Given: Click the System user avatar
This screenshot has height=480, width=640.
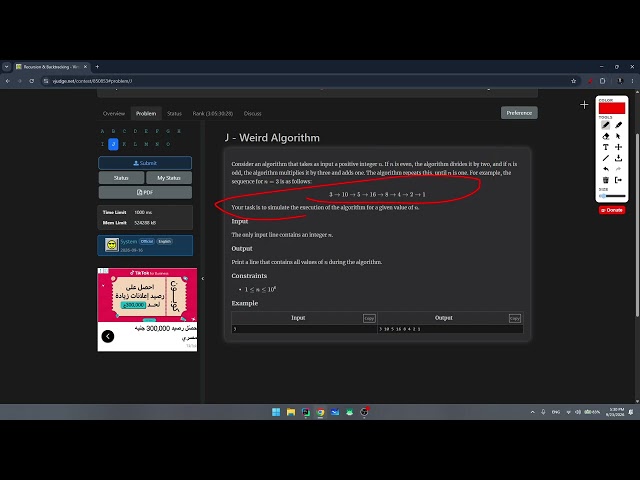Looking at the screenshot, I should coord(111,245).
